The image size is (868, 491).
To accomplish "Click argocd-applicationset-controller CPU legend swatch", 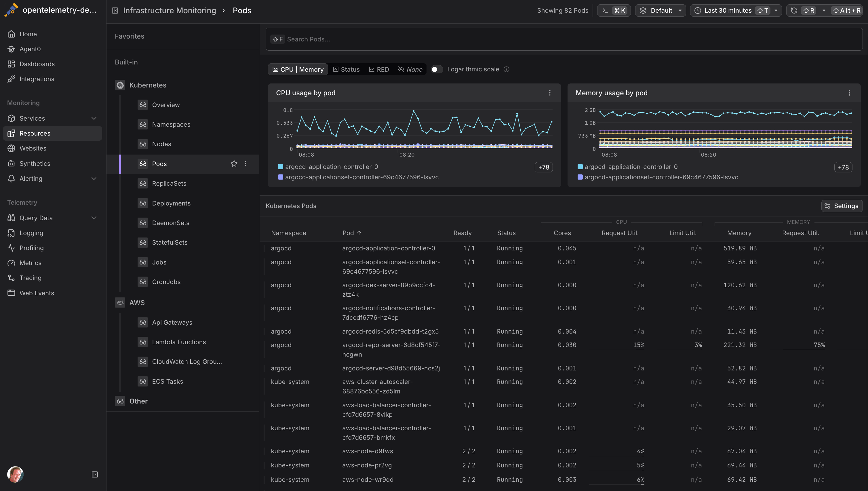I will tap(280, 177).
